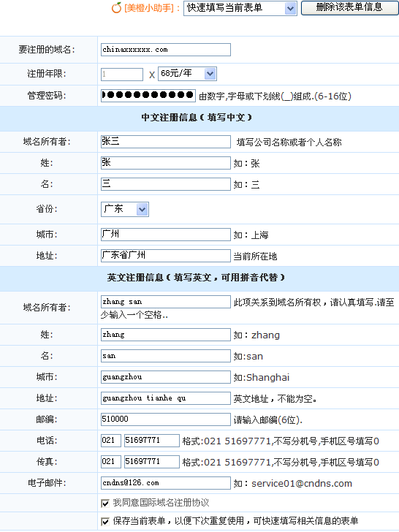Toggle the 保存当前表单 checkbox
The height and width of the screenshot is (532, 399).
[105, 522]
